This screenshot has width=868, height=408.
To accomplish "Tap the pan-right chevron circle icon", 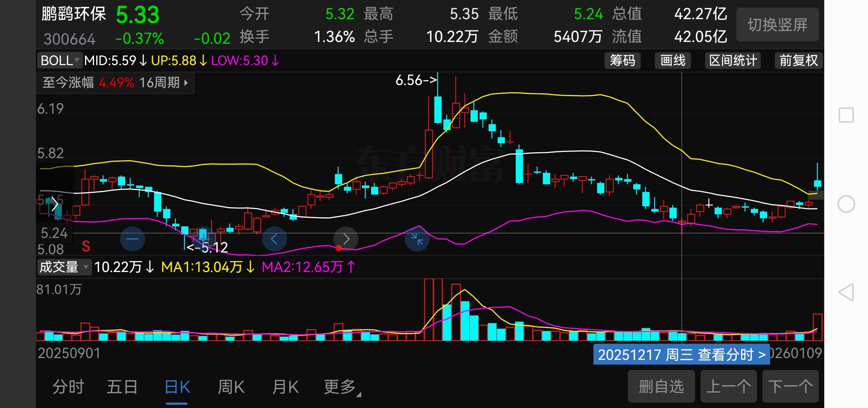I will [346, 239].
